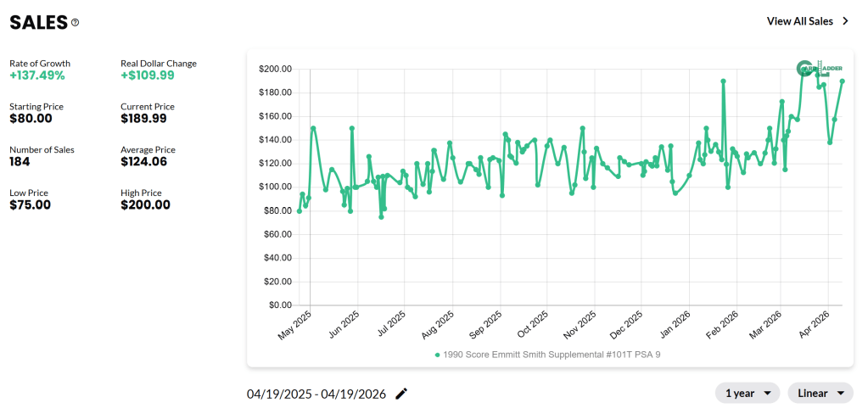The width and height of the screenshot is (868, 414).
Task: Click the Number of Sales 184 value
Action: (x=19, y=161)
